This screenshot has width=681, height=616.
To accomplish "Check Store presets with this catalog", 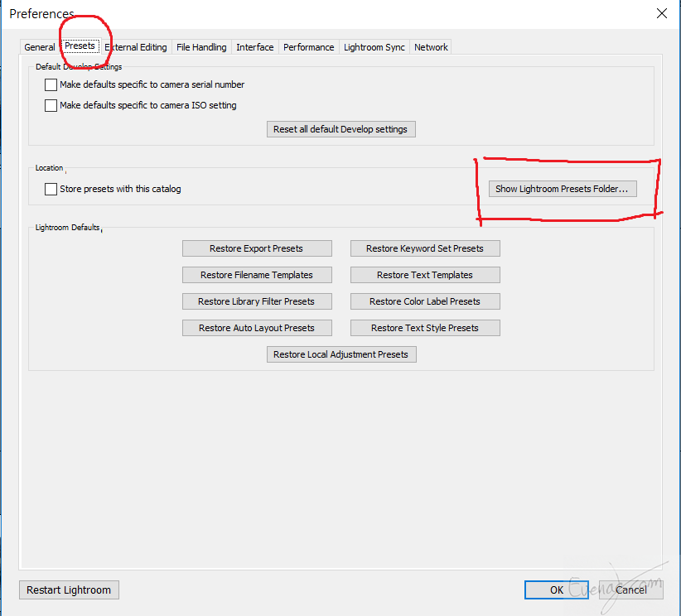I will tap(51, 189).
